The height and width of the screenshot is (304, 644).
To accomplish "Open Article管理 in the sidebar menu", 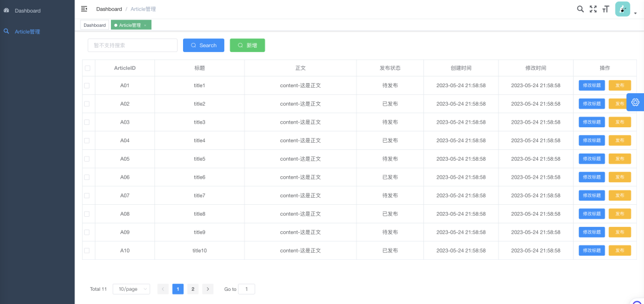I will coord(27,32).
